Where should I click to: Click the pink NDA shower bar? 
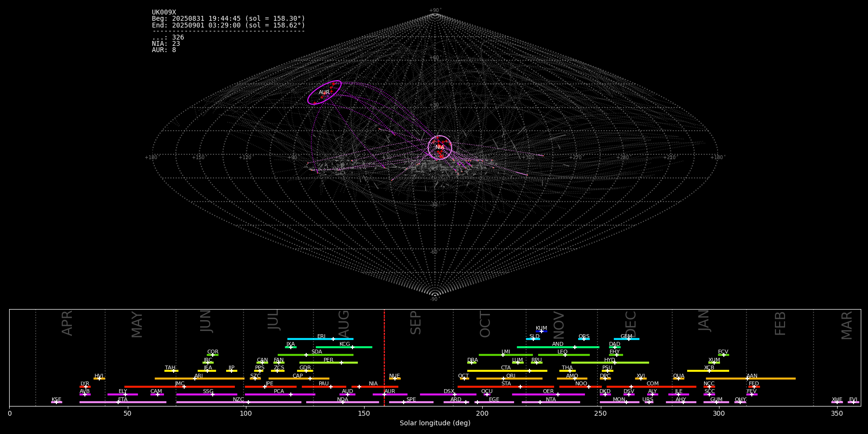click(x=343, y=402)
